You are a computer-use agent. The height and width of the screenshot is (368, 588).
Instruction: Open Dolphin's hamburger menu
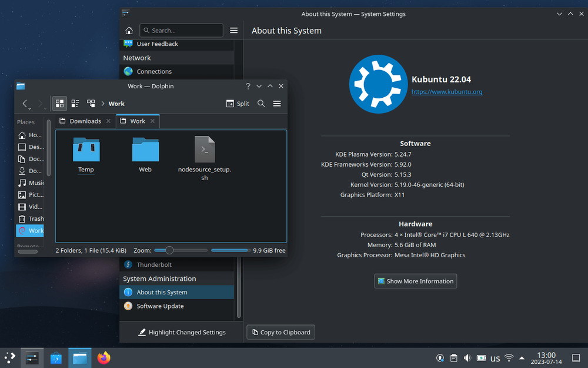[x=277, y=104]
